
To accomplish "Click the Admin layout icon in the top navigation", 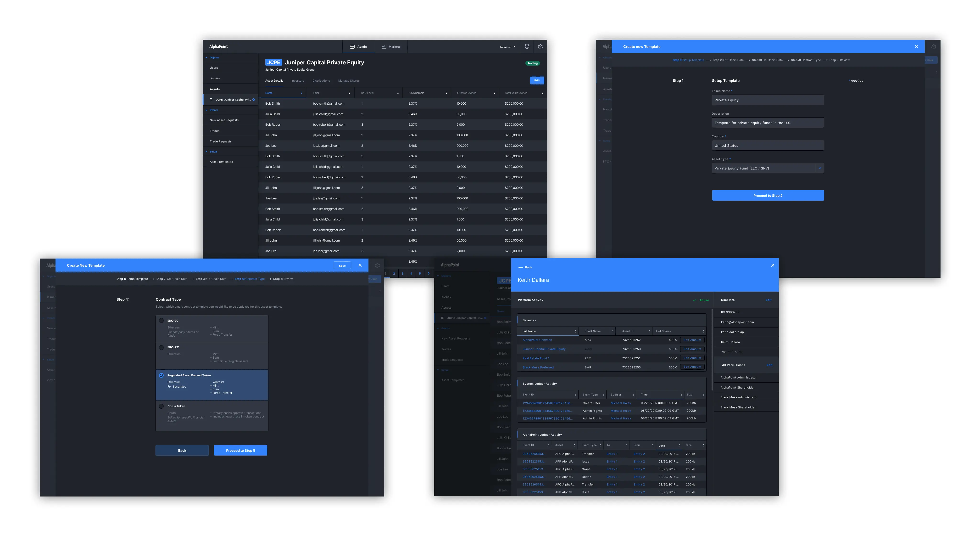I will [x=352, y=46].
